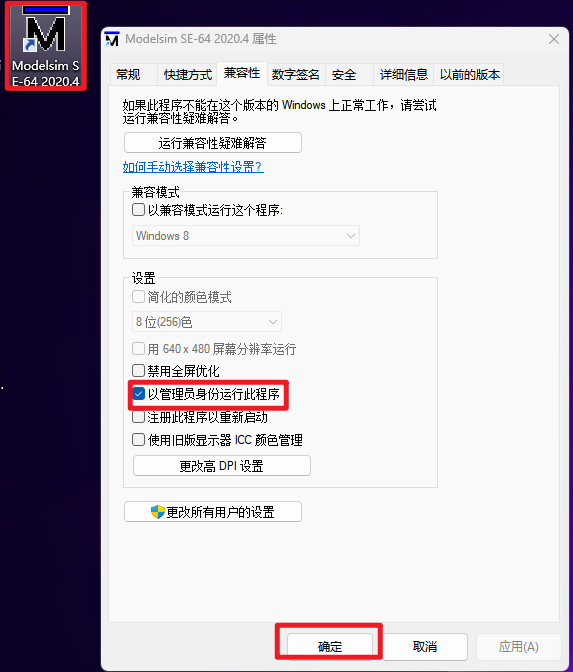Go to the 数字签名 tab
This screenshot has width=573, height=672.
click(x=296, y=75)
